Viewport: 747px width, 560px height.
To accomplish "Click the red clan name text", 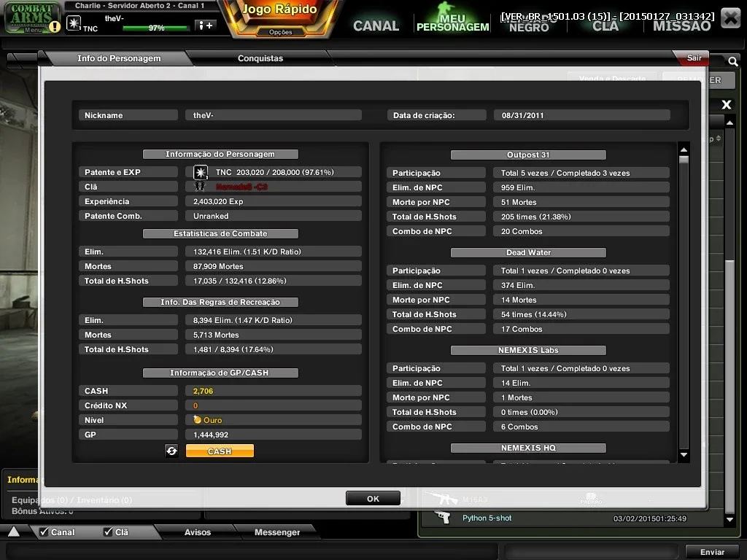I will (x=241, y=187).
